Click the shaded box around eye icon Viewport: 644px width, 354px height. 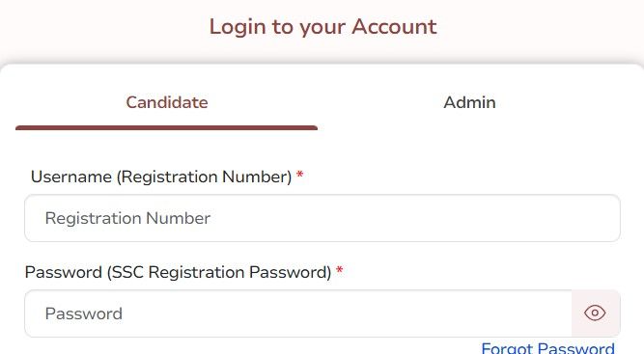click(596, 313)
